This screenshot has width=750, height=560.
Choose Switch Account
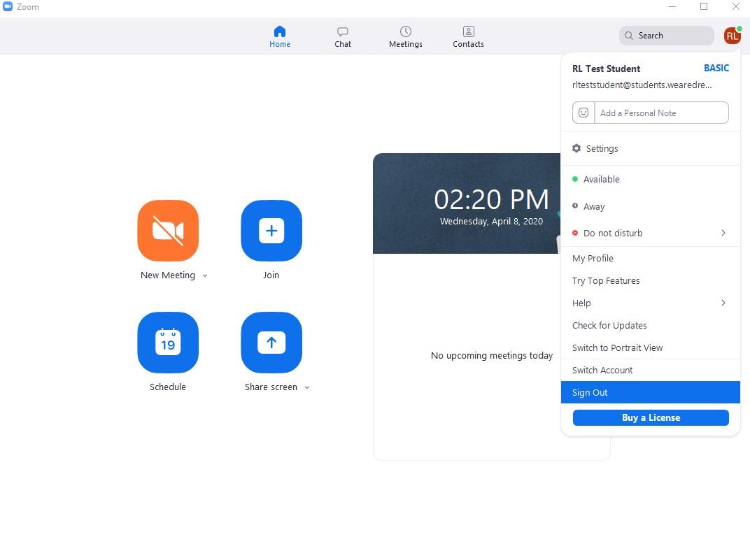click(650, 371)
